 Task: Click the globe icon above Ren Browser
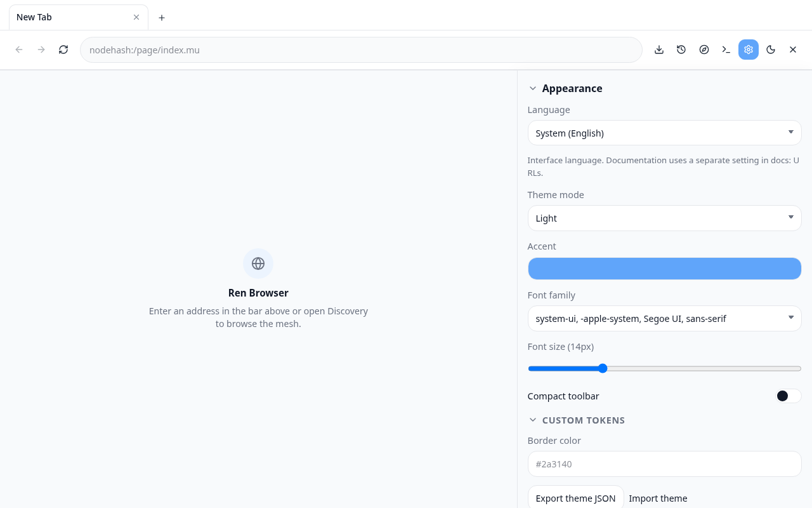click(x=258, y=264)
